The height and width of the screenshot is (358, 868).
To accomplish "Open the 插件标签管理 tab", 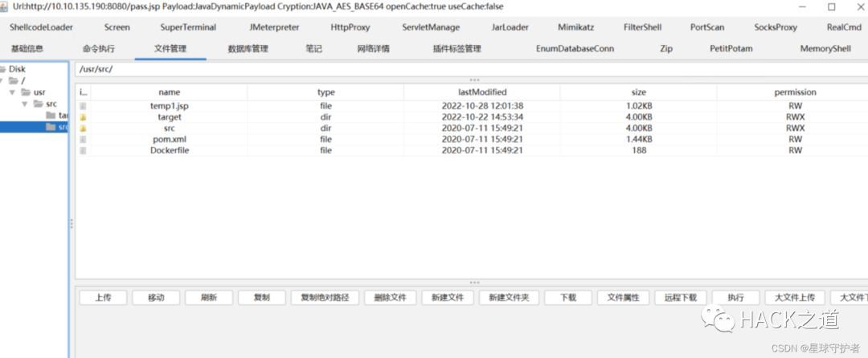I will (x=457, y=49).
